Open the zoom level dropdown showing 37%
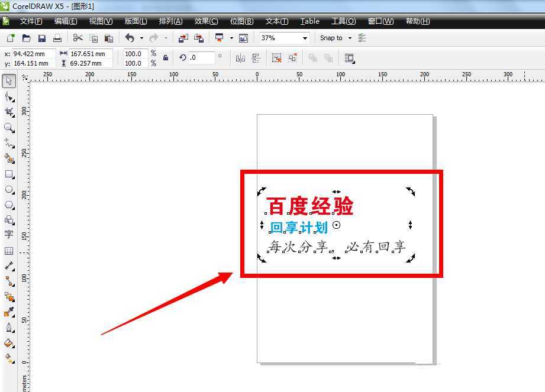 pyautogui.click(x=305, y=38)
